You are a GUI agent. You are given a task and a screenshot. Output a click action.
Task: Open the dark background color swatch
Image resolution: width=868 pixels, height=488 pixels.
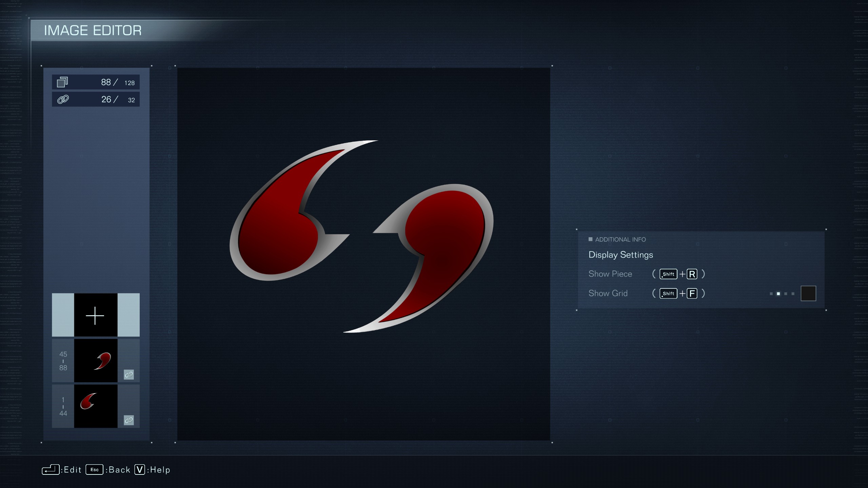pyautogui.click(x=808, y=293)
